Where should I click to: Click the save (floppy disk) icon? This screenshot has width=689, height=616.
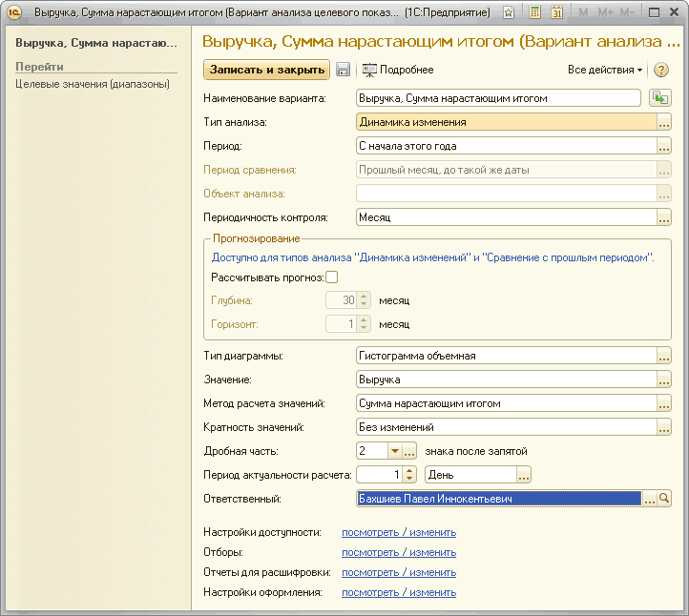coord(344,70)
